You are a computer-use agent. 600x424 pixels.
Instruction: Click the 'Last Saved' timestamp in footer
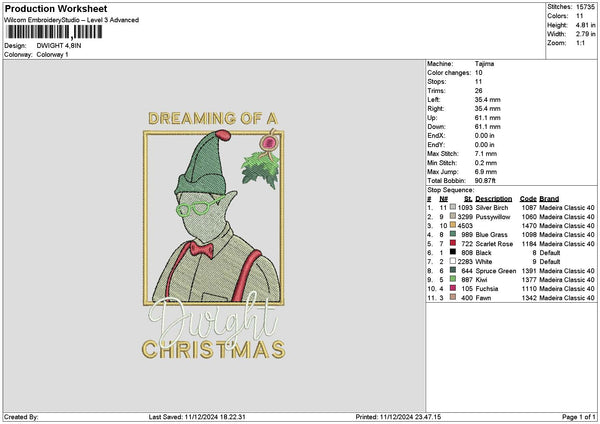point(197,417)
